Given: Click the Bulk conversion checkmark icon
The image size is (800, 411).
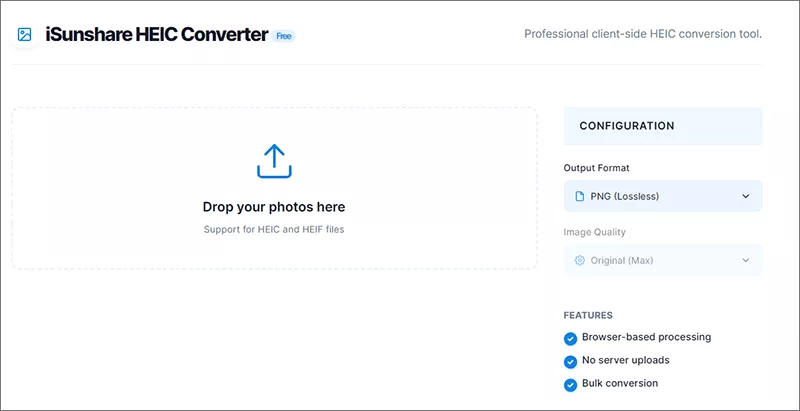Looking at the screenshot, I should point(570,385).
